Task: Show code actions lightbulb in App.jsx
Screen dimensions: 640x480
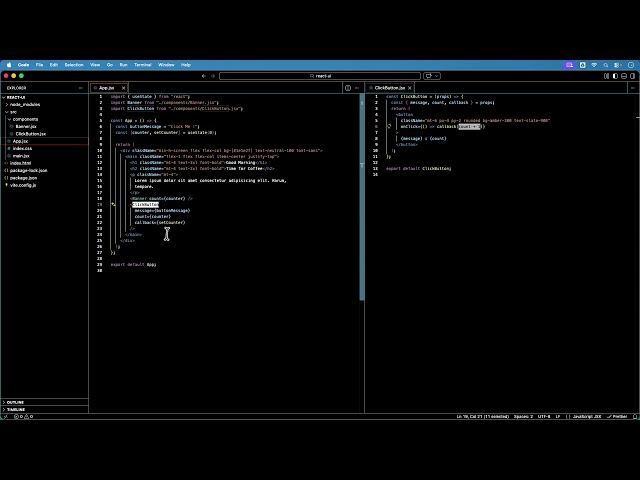Action: coord(113,204)
